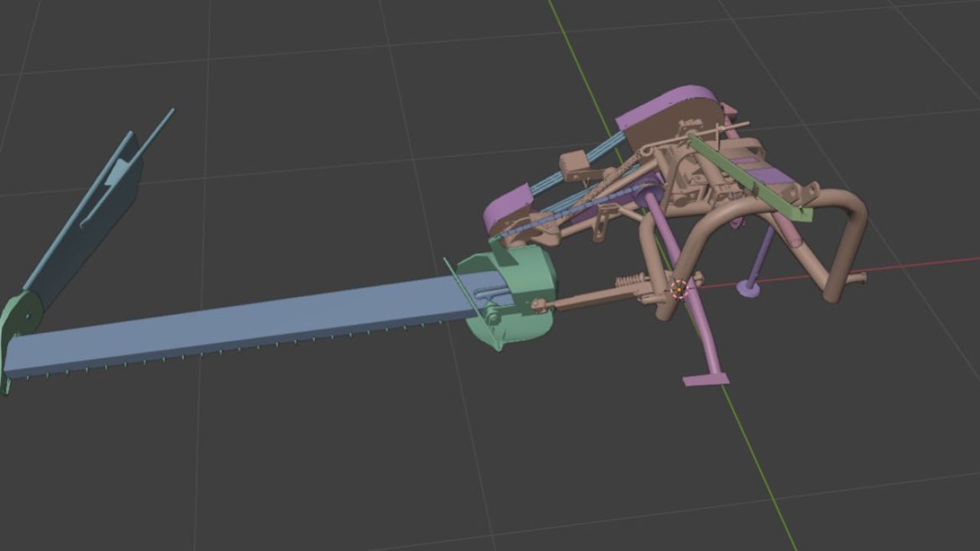Click the 3D cursor at origin
The width and height of the screenshot is (980, 551).
pos(678,289)
